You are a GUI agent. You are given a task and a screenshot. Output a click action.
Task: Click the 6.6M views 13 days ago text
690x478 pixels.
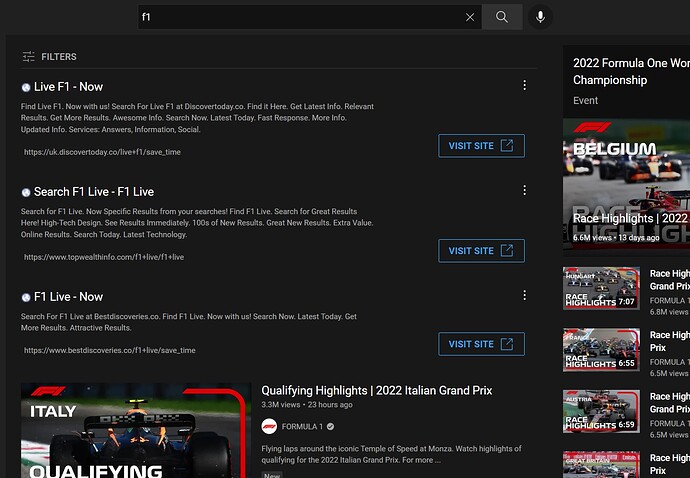pyautogui.click(x=616, y=238)
